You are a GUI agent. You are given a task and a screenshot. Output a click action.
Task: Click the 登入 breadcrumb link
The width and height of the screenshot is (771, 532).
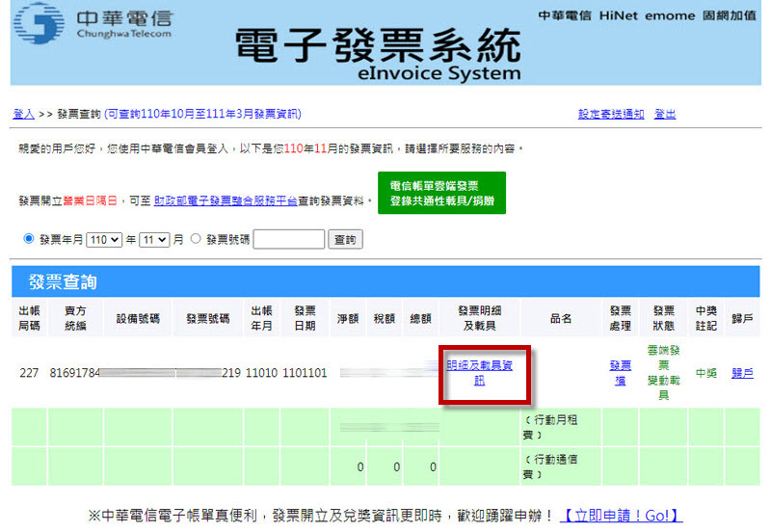click(x=23, y=114)
